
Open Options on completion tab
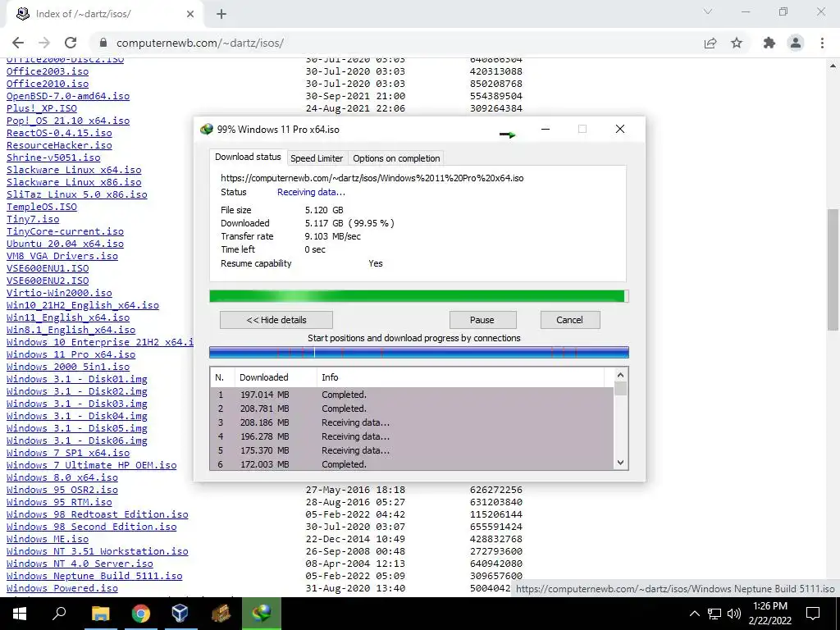[396, 158]
